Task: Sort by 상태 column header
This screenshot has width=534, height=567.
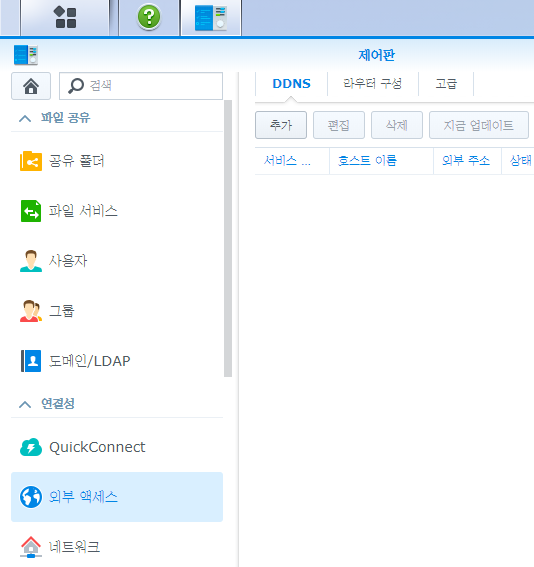Action: point(518,161)
